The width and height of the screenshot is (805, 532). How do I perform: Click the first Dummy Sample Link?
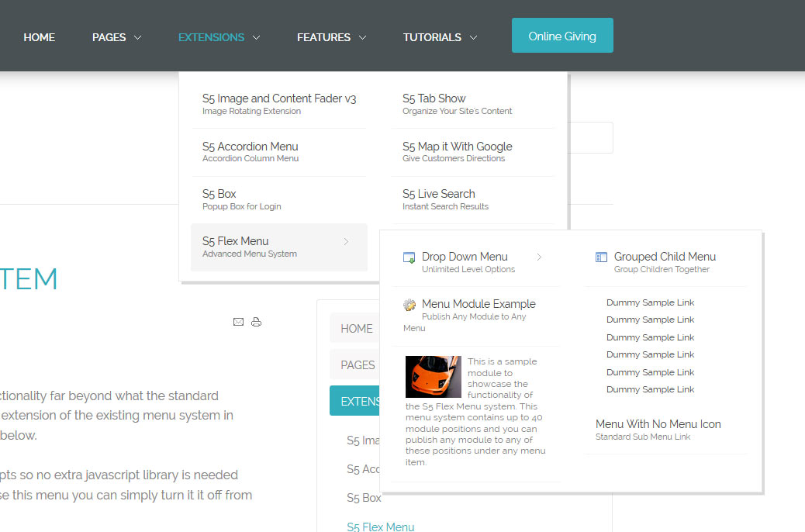point(650,302)
